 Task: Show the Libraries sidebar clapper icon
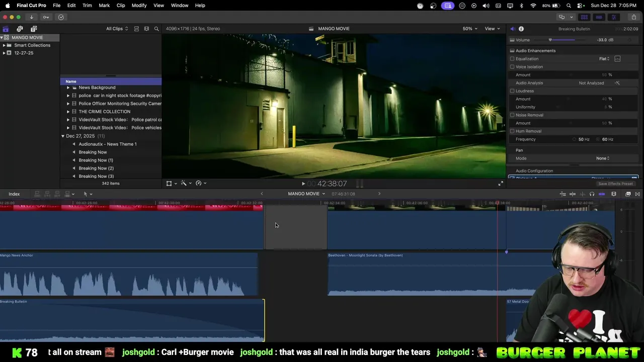[x=6, y=29]
